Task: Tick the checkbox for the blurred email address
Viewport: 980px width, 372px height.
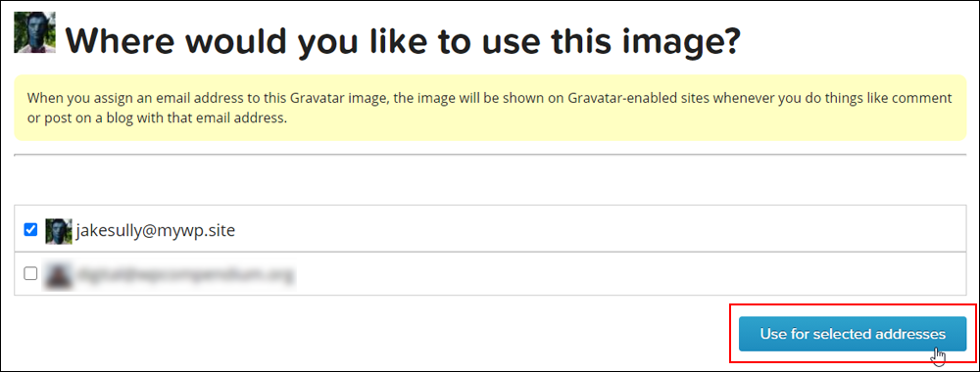Action: (30, 273)
